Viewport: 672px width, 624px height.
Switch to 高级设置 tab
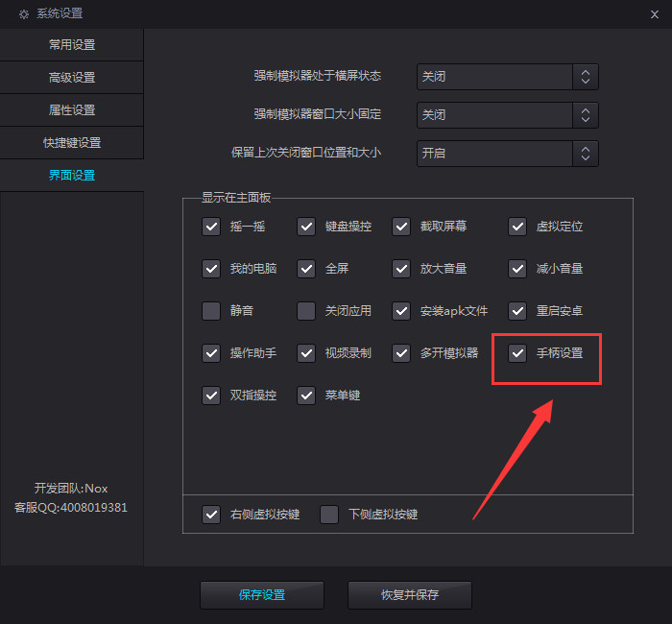coord(72,78)
